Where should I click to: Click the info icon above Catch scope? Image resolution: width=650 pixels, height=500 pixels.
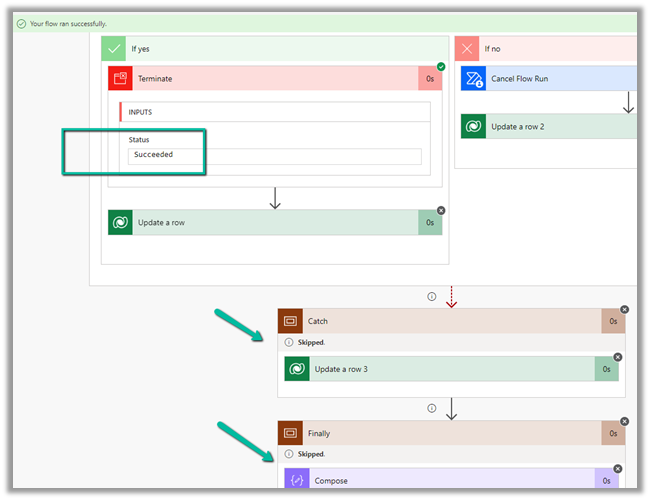pyautogui.click(x=432, y=296)
